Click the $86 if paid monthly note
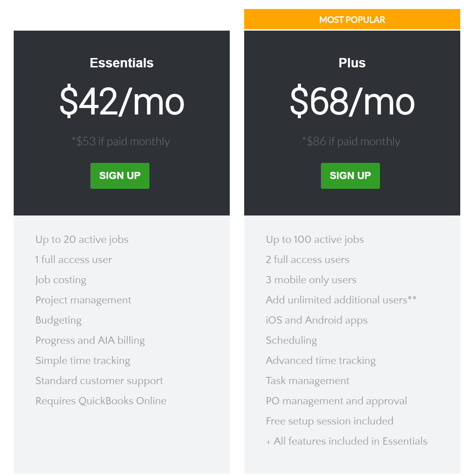The width and height of the screenshot is (466, 476). coord(351,141)
